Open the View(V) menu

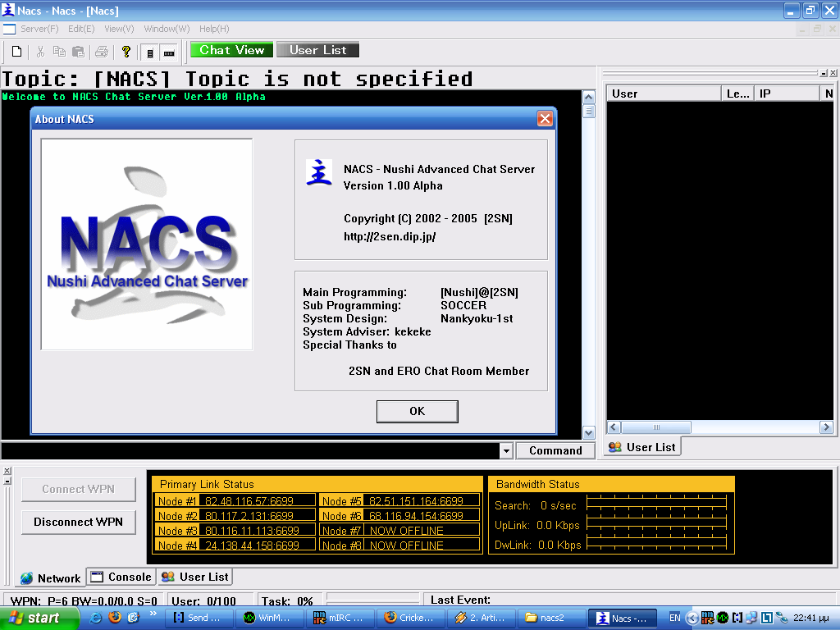(x=119, y=29)
